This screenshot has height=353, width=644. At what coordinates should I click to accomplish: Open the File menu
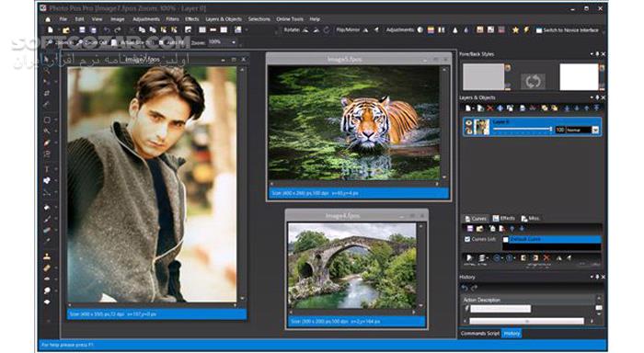coord(63,19)
